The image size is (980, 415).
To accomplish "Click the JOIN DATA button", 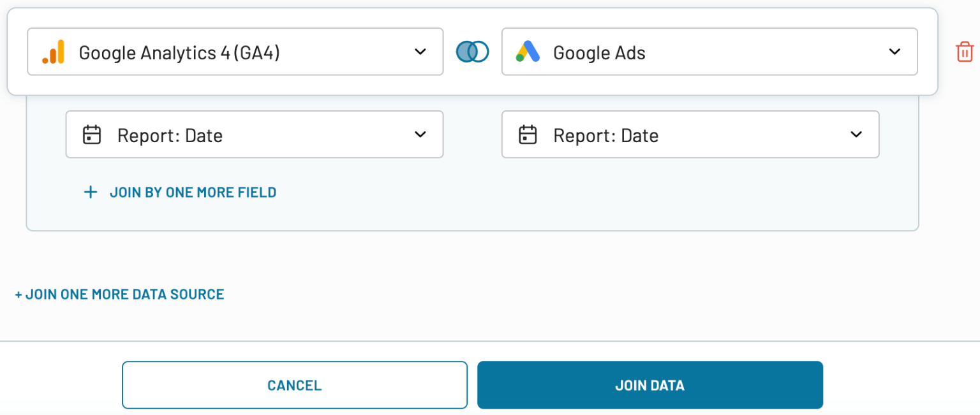I will click(x=650, y=385).
